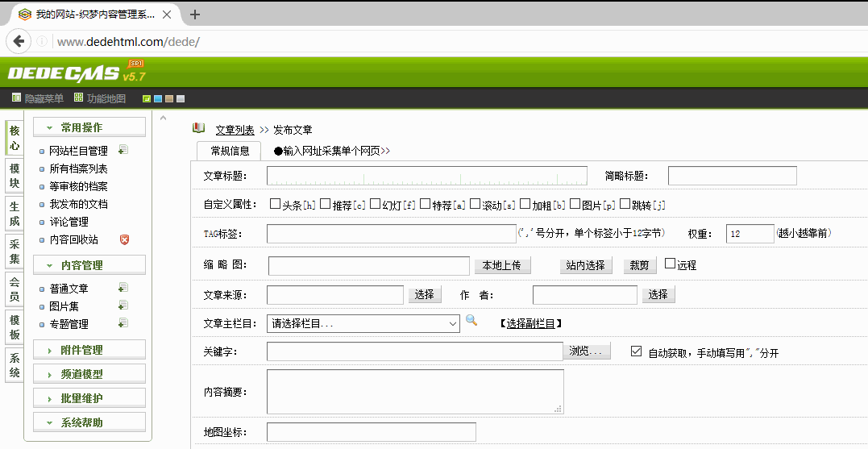Collapse the 常用操作 menu section

89,127
